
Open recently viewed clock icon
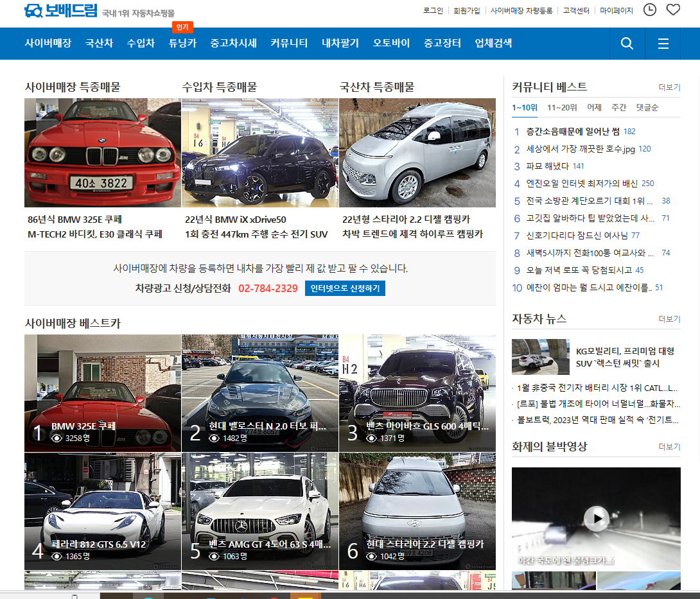[x=649, y=10]
